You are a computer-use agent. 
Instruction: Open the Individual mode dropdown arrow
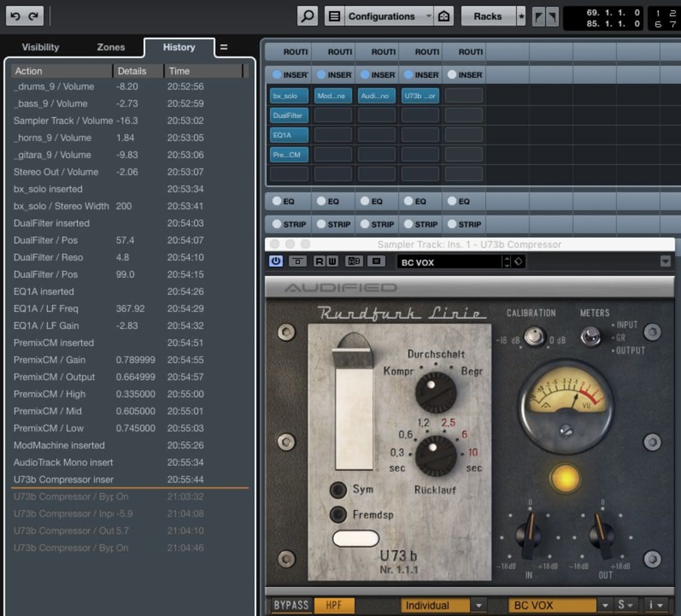[478, 605]
